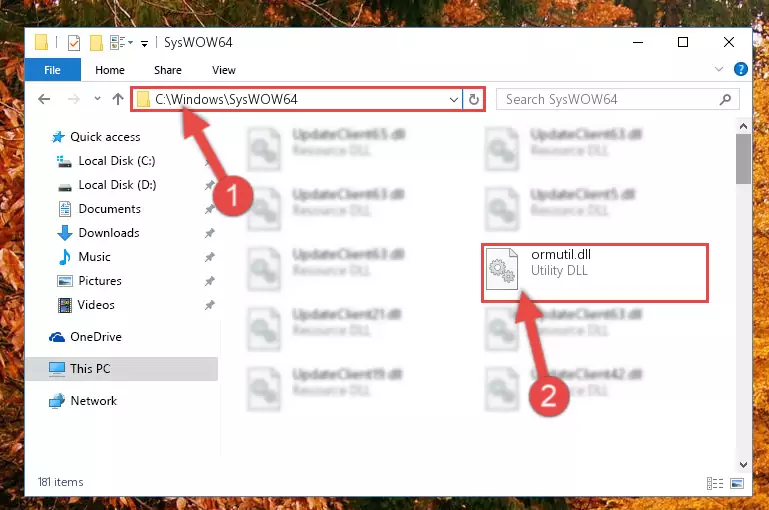Open Videos in navigation pane

click(96, 305)
